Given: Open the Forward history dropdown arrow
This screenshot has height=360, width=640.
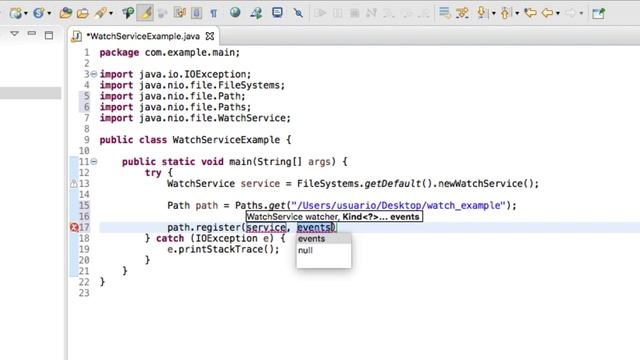Looking at the screenshot, I should click(x=581, y=13).
